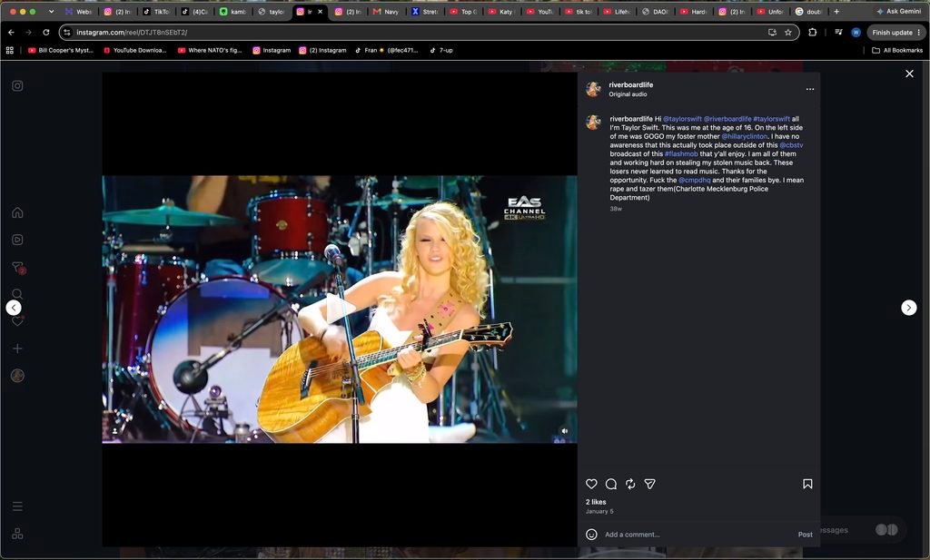Show tagged people on the video

tap(114, 431)
